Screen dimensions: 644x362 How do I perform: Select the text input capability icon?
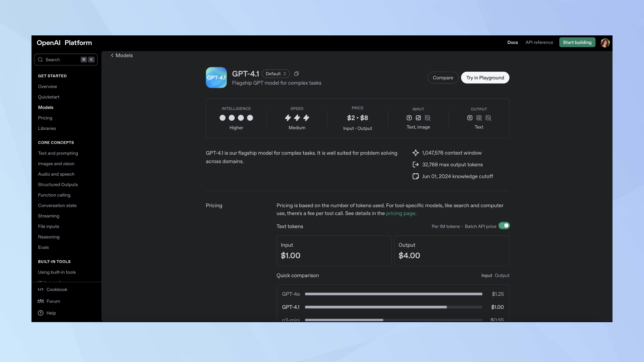(x=409, y=118)
